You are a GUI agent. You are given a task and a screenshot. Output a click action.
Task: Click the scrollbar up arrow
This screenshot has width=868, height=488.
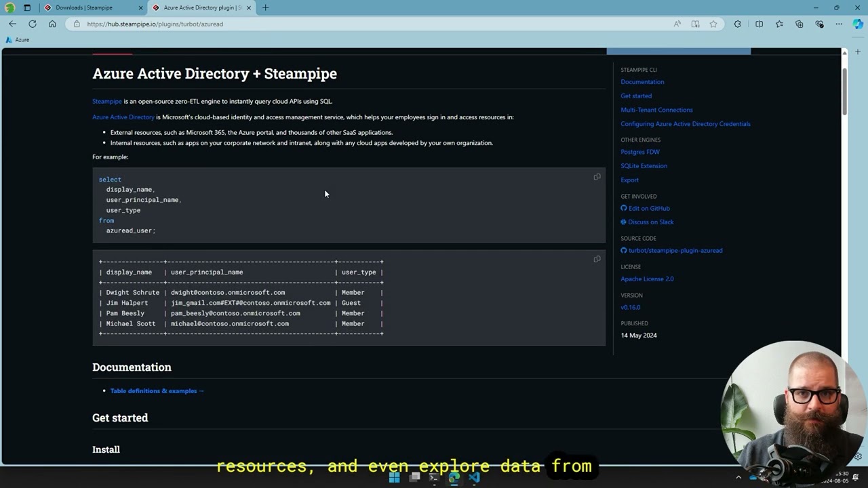click(844, 52)
